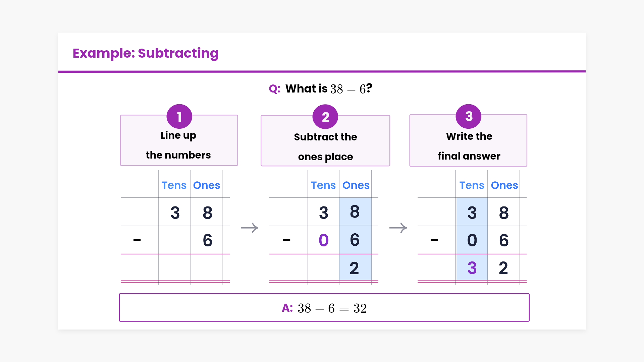
Task: Click the highlighted 2 in the second table
Action: 354,268
